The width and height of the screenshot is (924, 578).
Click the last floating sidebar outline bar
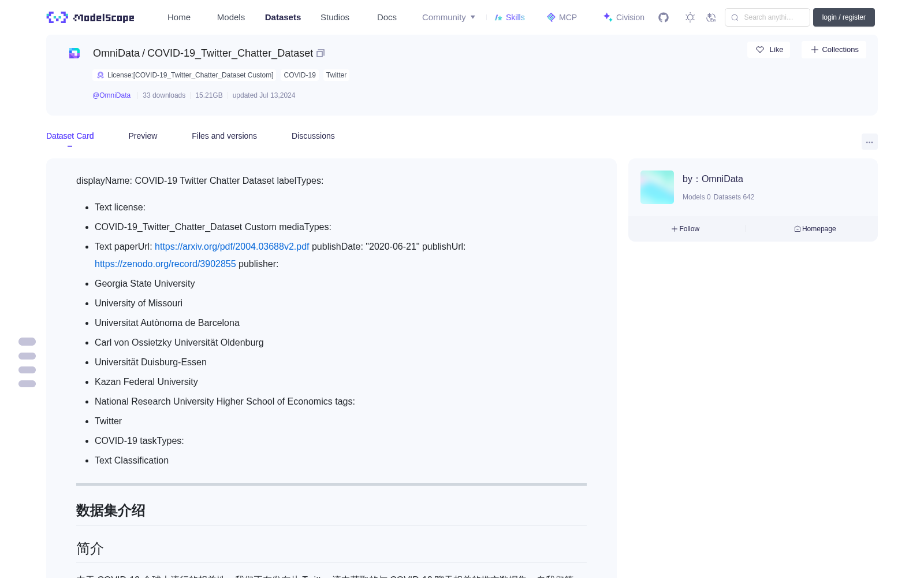tap(27, 384)
